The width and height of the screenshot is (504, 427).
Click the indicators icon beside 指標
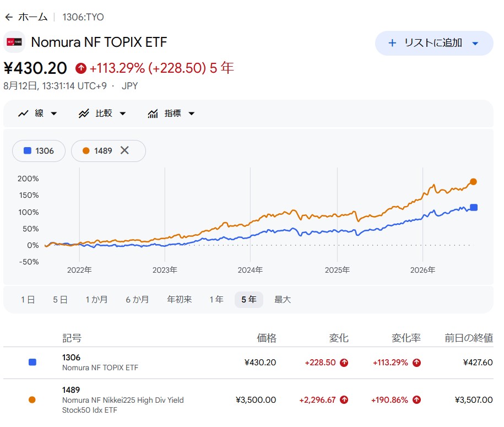153,113
